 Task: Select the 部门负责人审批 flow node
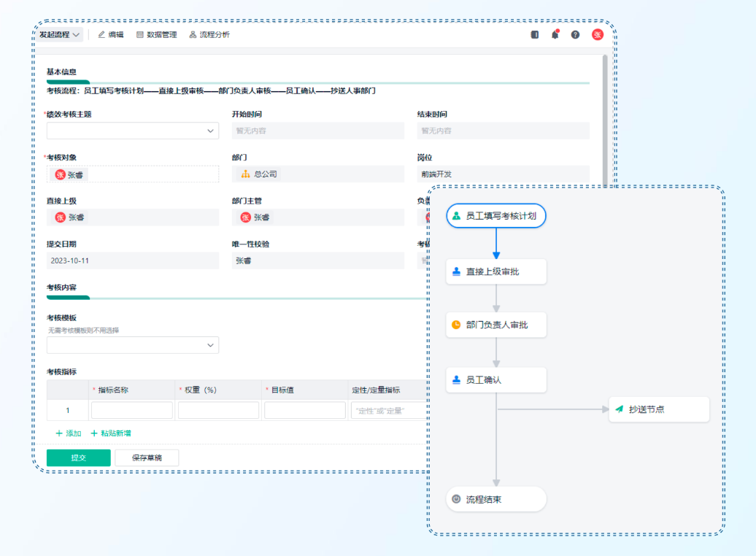coord(496,325)
